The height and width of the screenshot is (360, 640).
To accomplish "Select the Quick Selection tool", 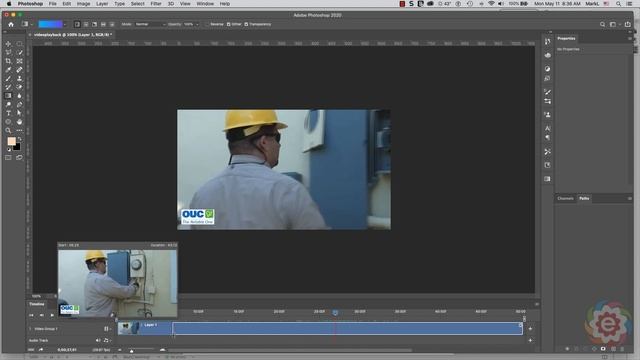I will click(19, 52).
